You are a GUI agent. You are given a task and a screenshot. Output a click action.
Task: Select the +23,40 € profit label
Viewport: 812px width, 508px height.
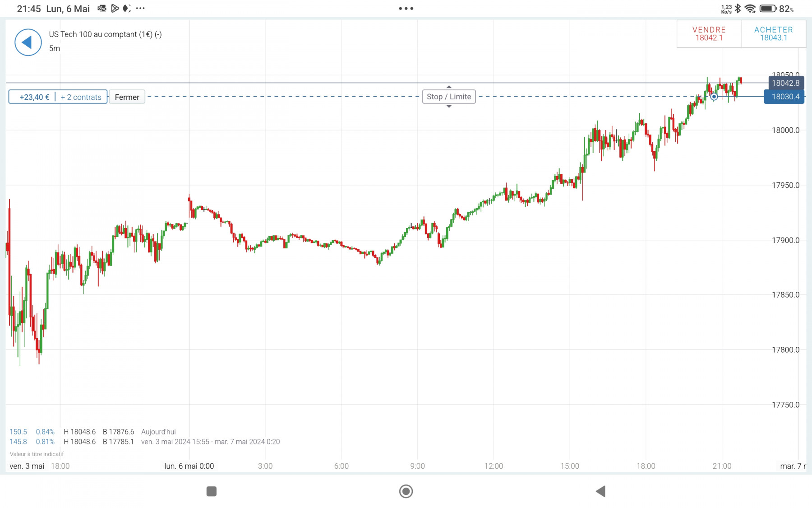(34, 97)
